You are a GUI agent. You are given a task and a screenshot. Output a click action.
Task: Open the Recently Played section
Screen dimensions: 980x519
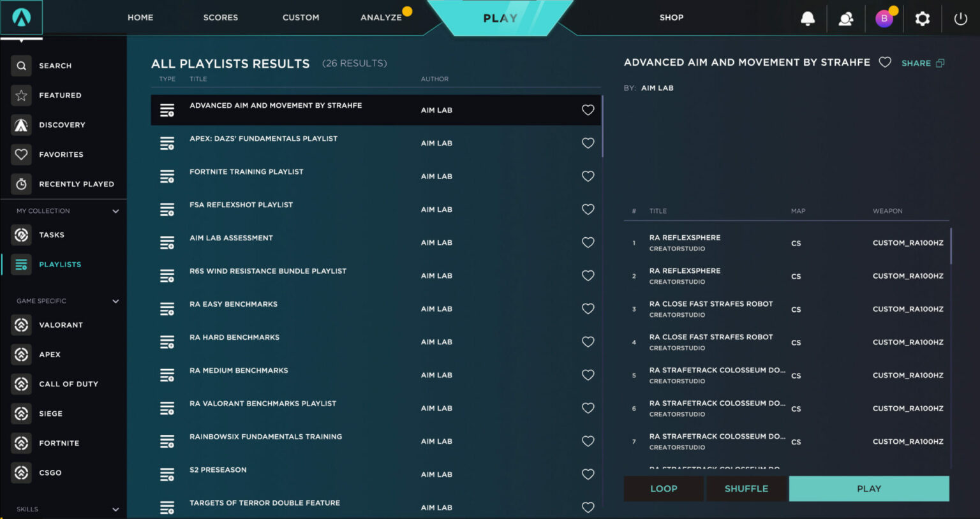click(x=21, y=184)
